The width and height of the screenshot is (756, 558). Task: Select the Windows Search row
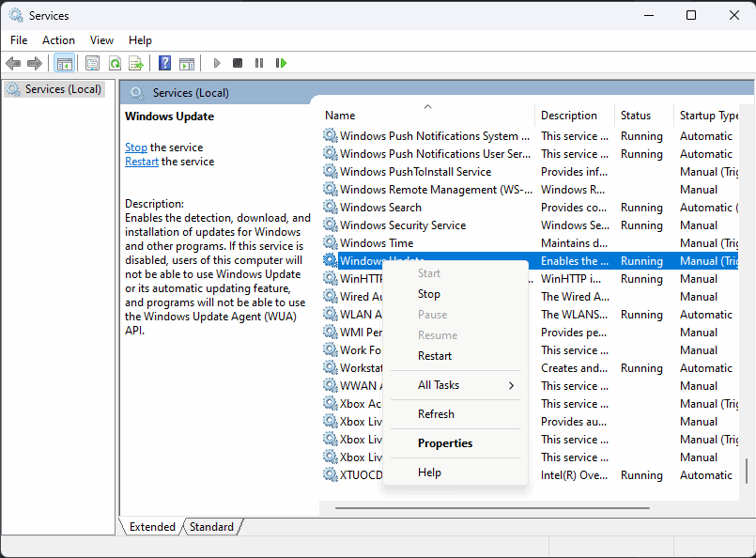click(529, 208)
